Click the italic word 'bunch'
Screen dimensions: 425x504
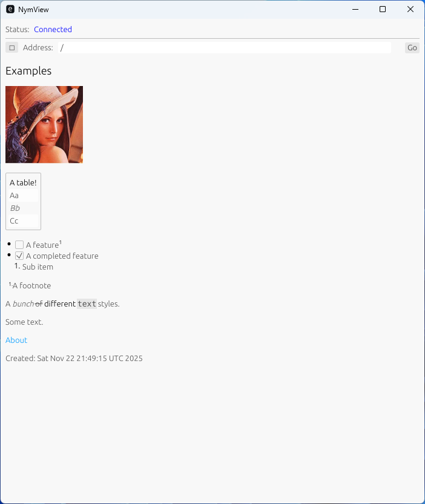23,303
